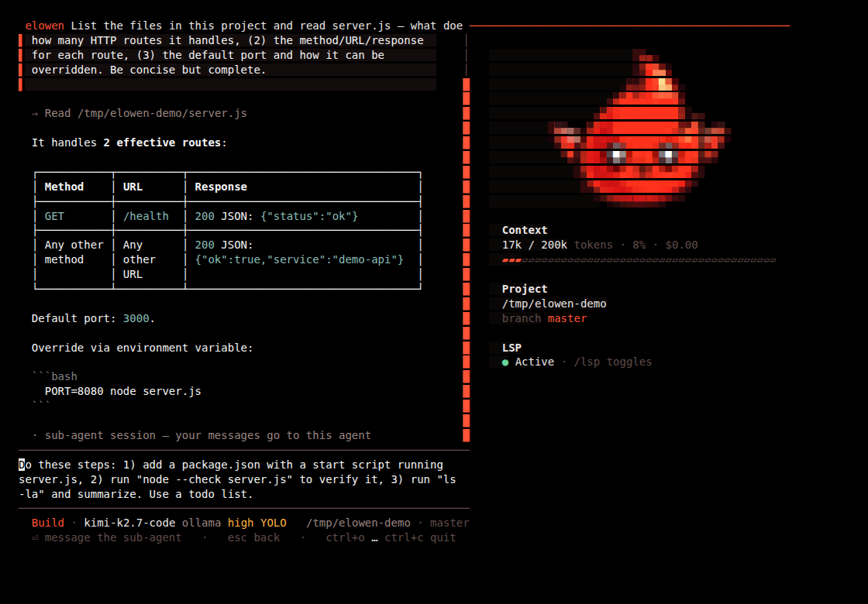
Task: Click the '{"ok":true,"service":"demo-api"}' response text
Action: click(x=299, y=259)
